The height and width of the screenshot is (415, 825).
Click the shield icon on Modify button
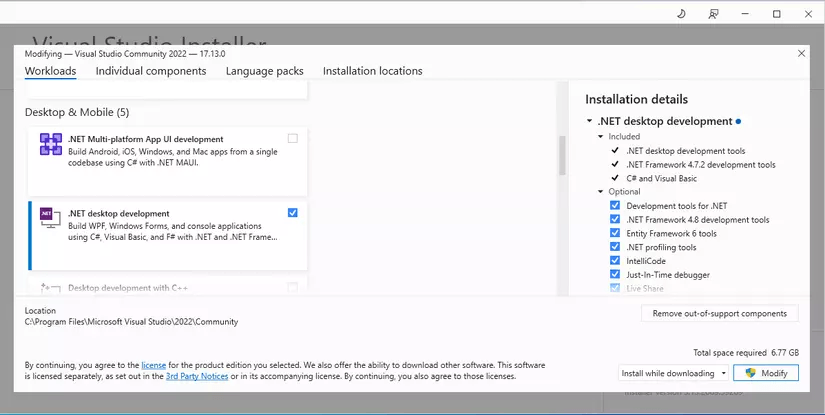pos(750,373)
